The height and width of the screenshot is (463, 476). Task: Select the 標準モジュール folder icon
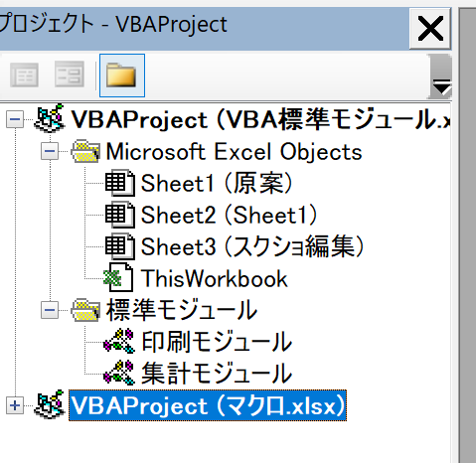85,310
